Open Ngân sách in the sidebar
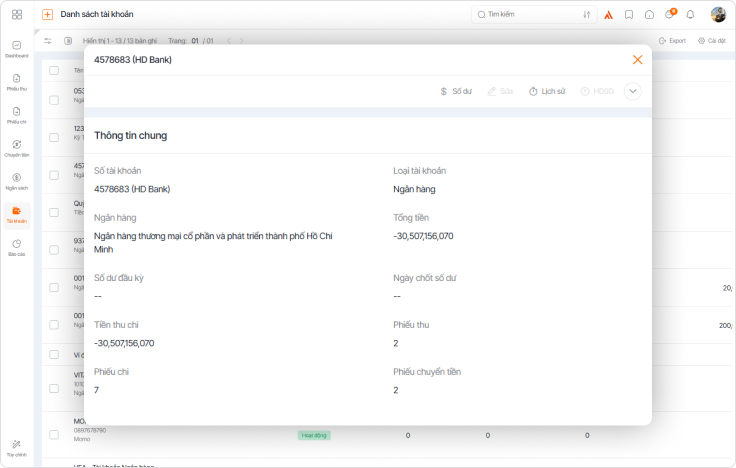Image resolution: width=736 pixels, height=468 pixels. coord(17,181)
